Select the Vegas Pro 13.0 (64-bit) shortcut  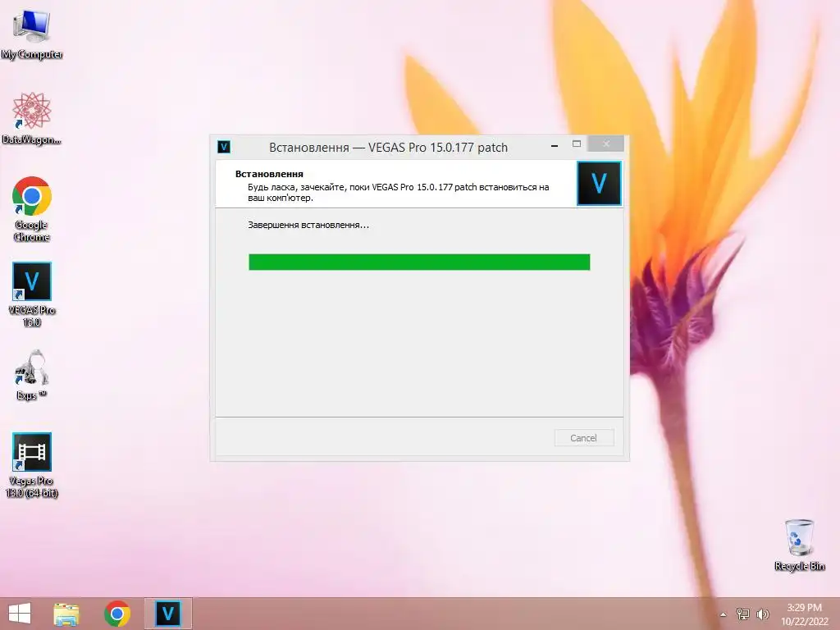point(32,465)
